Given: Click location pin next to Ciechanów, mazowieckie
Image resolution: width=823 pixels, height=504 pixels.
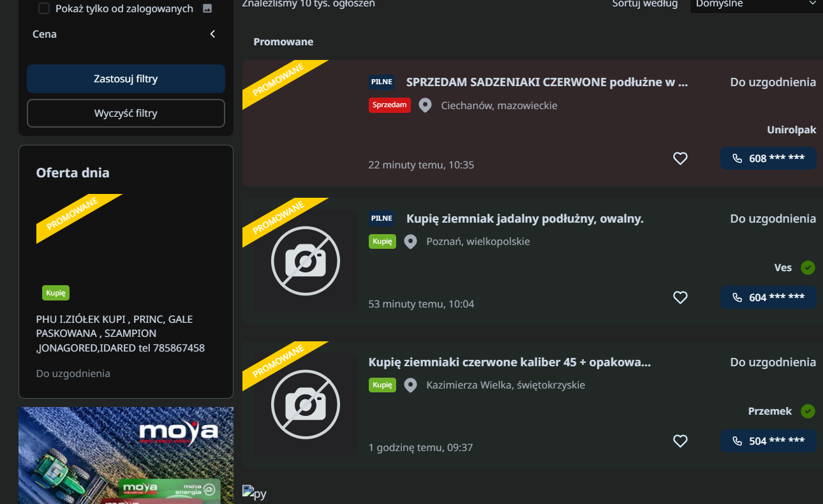Looking at the screenshot, I should pyautogui.click(x=425, y=105).
